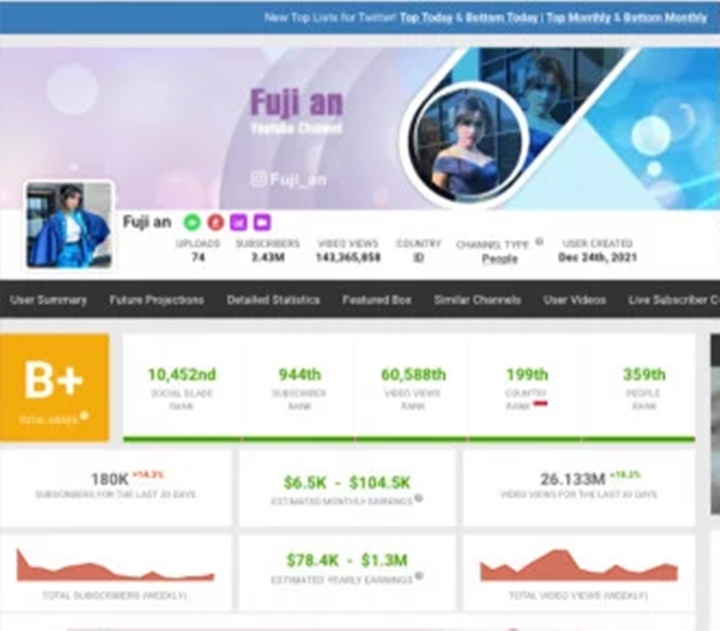Click the subscriber percentage change next to 180K
Screen dimensions: 720x631
point(147,474)
